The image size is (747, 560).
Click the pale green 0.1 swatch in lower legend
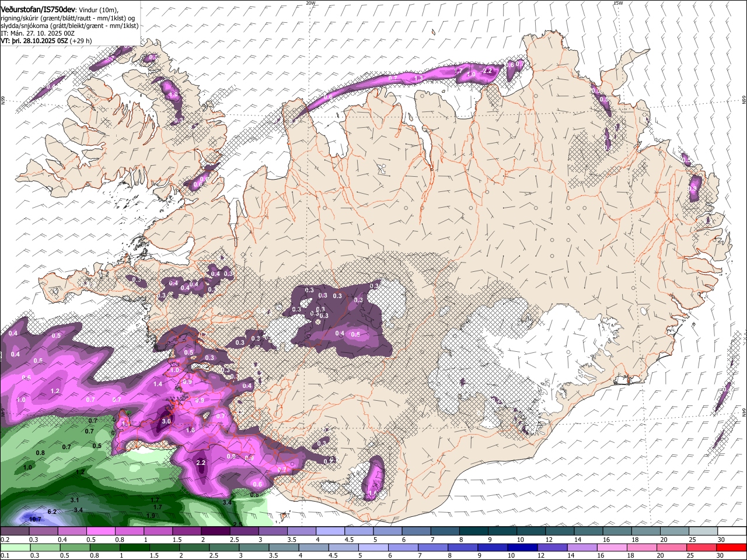click(x=15, y=548)
